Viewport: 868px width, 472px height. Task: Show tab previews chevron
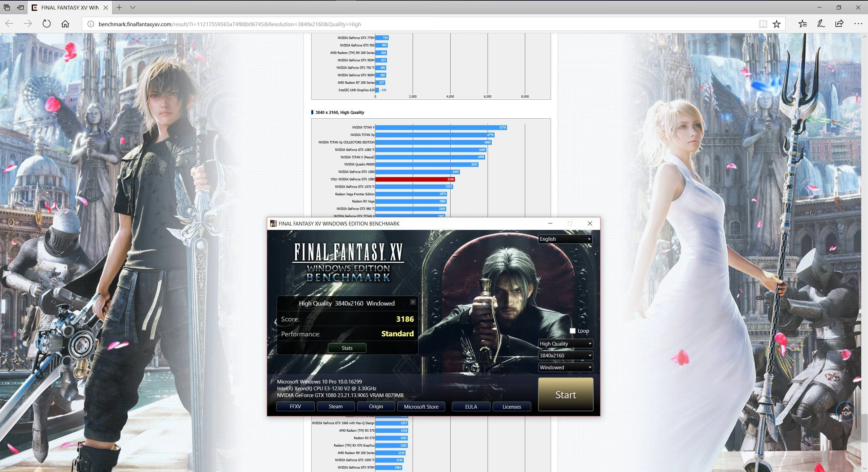(133, 7)
